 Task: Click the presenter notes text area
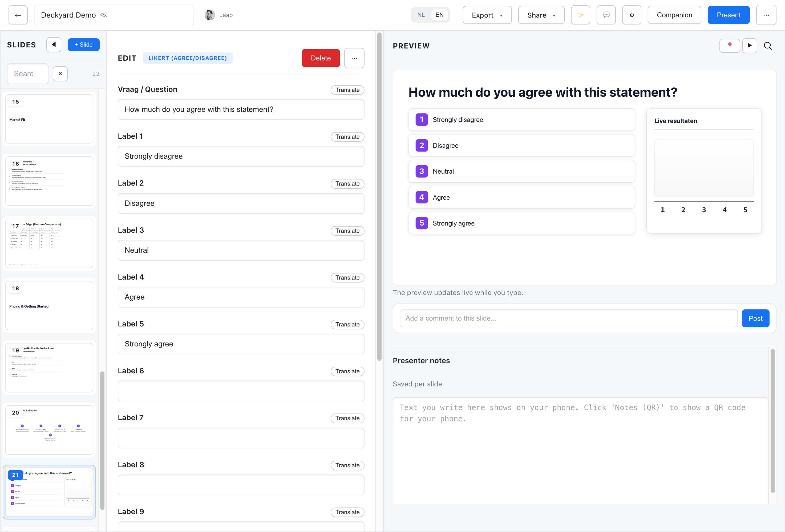pos(580,451)
